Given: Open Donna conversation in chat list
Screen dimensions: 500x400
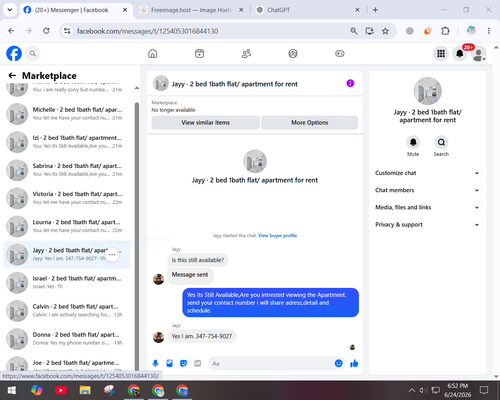Looking at the screenshot, I should coord(67,339).
